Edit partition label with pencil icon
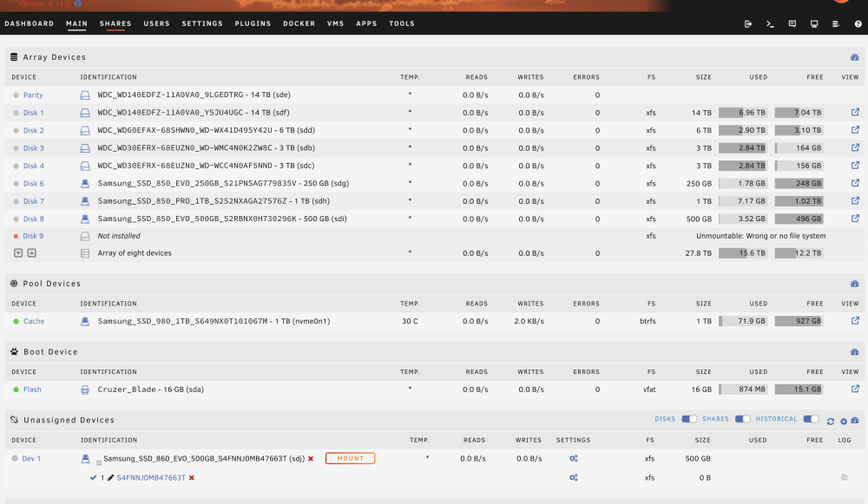 click(111, 478)
